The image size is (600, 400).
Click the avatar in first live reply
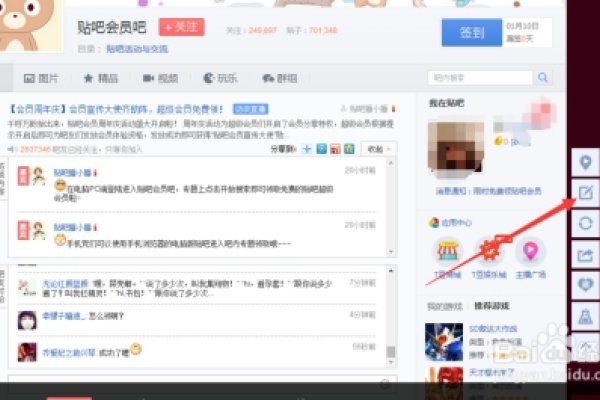click(39, 176)
